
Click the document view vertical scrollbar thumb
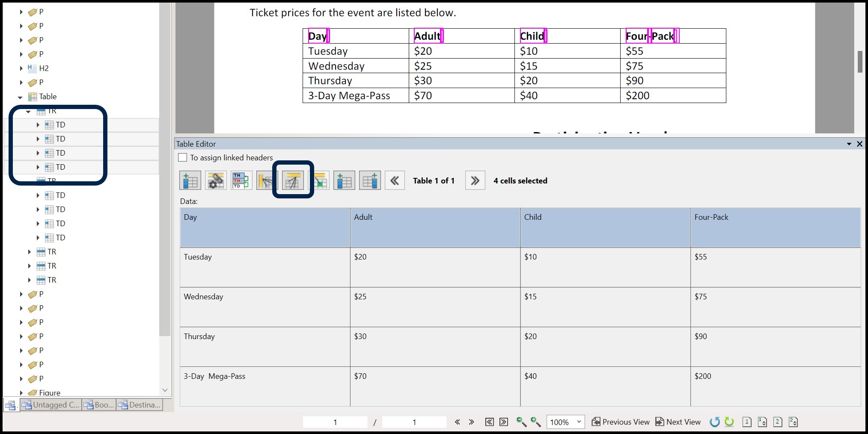point(860,62)
